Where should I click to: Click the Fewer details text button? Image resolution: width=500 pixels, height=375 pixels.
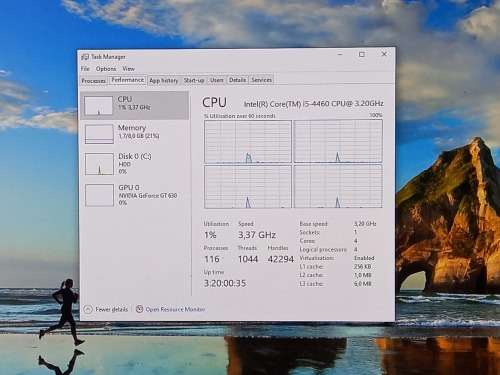pos(111,309)
